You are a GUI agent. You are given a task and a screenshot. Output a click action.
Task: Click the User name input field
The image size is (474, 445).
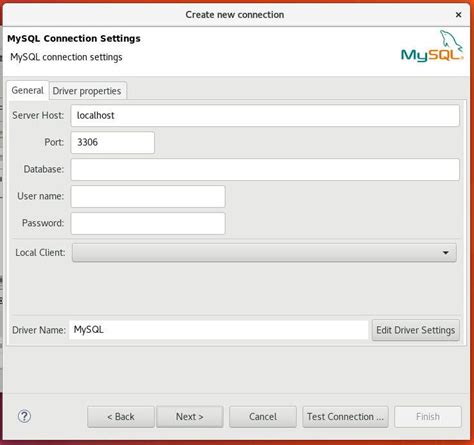148,196
